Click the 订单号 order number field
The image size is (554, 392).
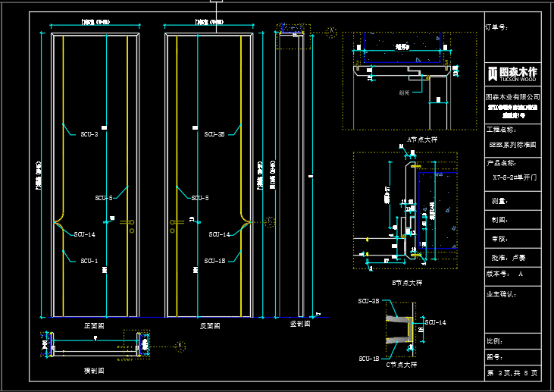(496, 27)
